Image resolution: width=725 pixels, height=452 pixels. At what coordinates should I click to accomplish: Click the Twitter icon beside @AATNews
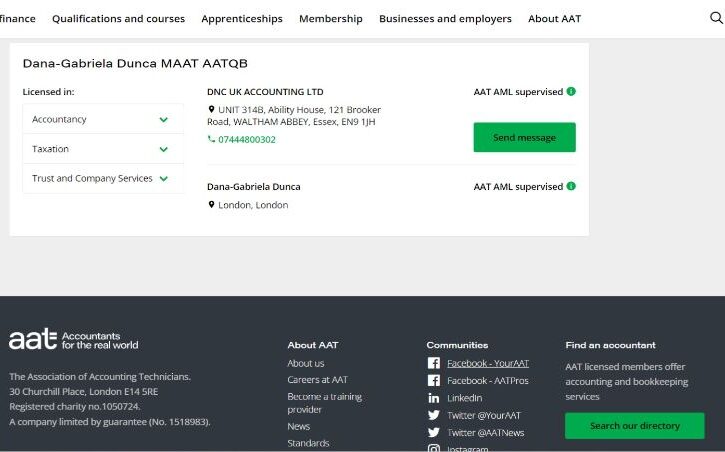(434, 433)
